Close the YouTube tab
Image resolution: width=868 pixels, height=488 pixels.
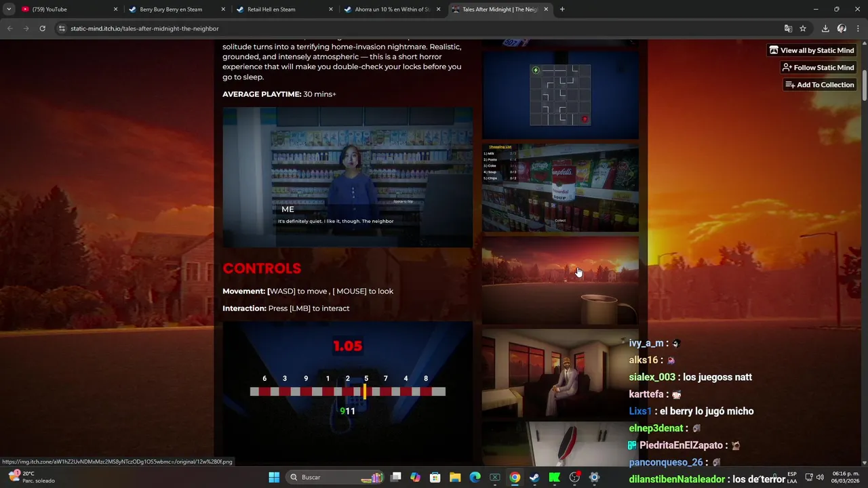pyautogui.click(x=115, y=9)
